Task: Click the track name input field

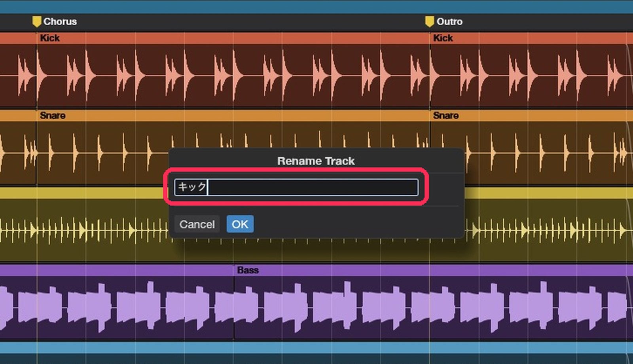Action: 296,187
